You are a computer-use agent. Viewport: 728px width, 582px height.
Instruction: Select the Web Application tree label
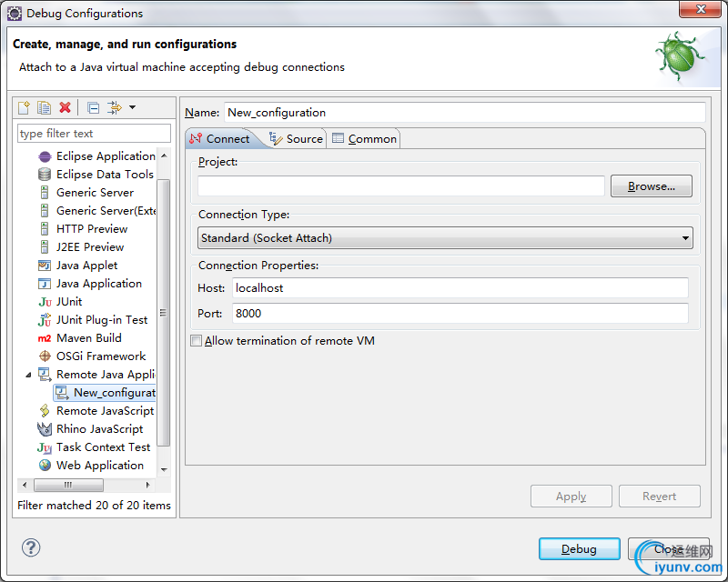tap(100, 466)
